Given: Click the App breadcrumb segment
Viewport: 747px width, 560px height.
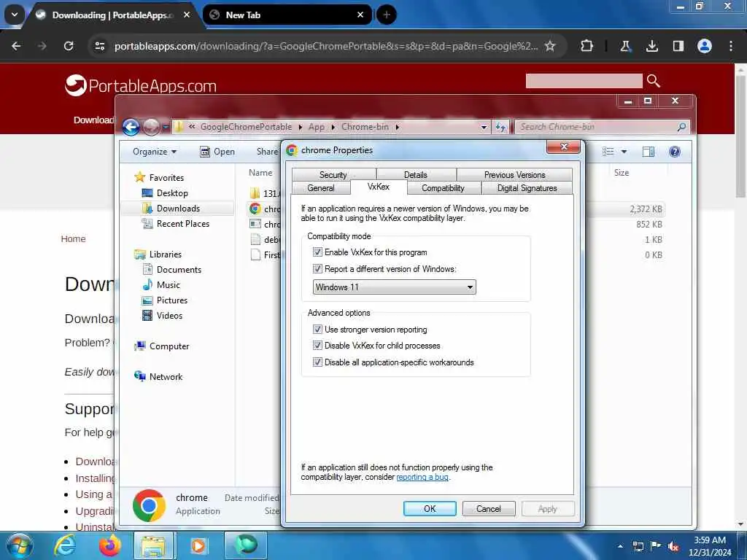Looking at the screenshot, I should pos(317,127).
